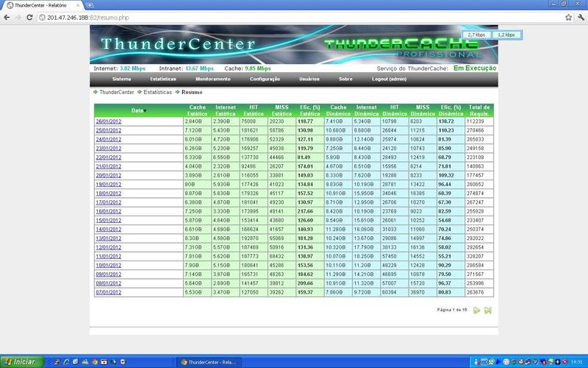Open report for 16/01/2012
The height and width of the screenshot is (368, 588).
coord(108,211)
